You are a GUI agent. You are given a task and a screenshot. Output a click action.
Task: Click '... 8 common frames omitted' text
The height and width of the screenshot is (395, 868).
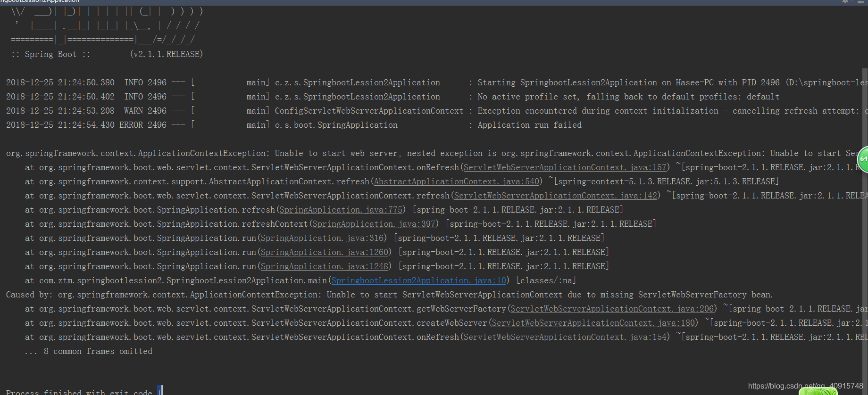click(x=88, y=351)
